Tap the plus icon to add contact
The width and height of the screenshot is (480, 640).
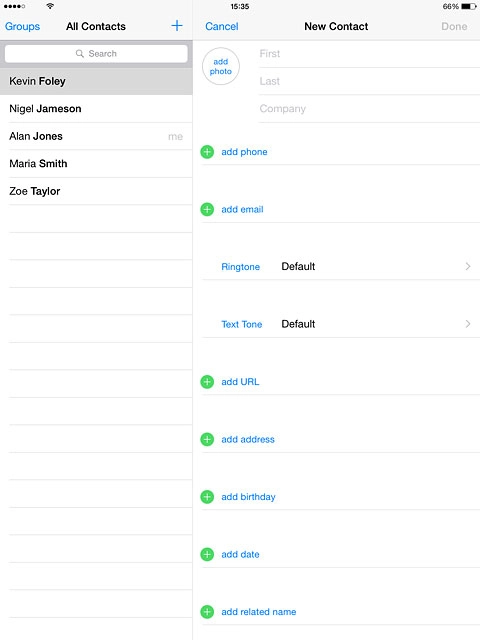tap(177, 26)
